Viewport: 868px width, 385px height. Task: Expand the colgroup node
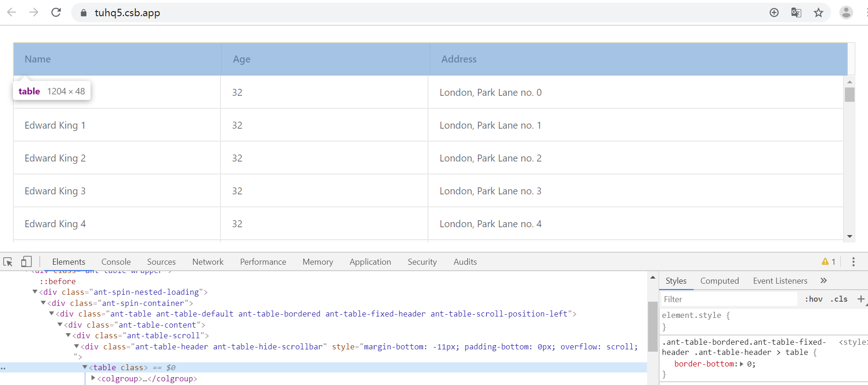93,378
